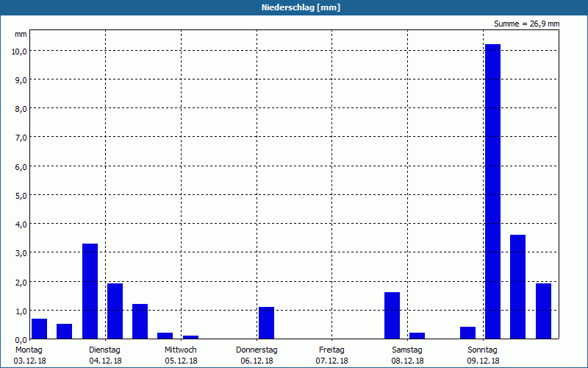This screenshot has height=368, width=588.
Task: Click the date 08.12.18
Action: pyautogui.click(x=408, y=361)
